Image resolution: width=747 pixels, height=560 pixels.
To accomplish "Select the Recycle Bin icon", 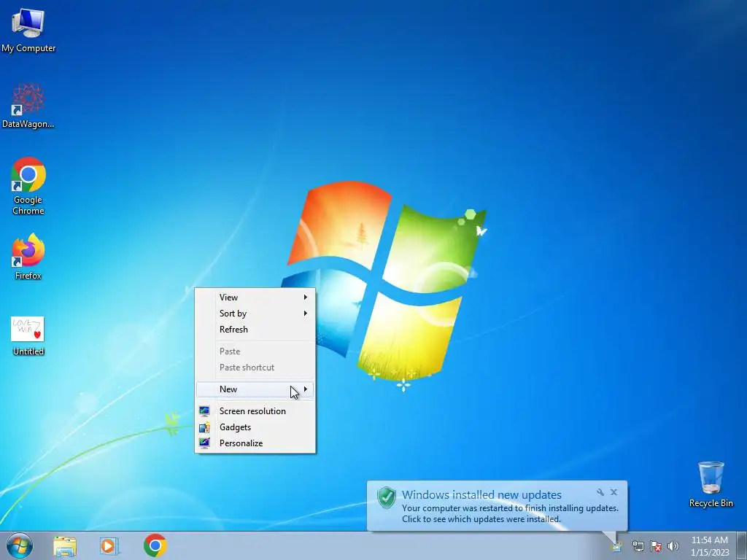I will 711,484.
